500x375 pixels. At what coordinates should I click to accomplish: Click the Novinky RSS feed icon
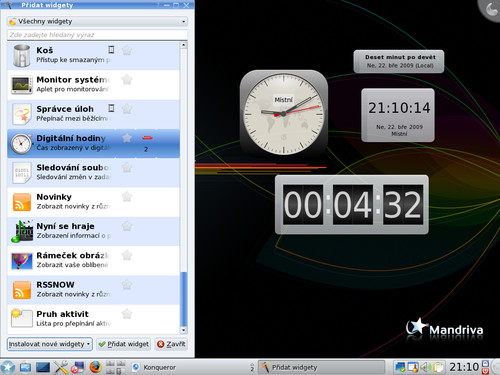point(22,202)
